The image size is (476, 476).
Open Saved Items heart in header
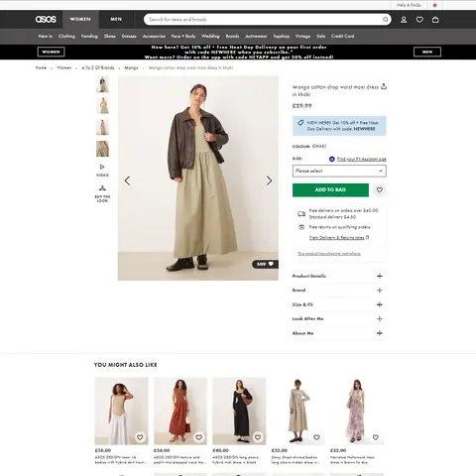pyautogui.click(x=419, y=20)
